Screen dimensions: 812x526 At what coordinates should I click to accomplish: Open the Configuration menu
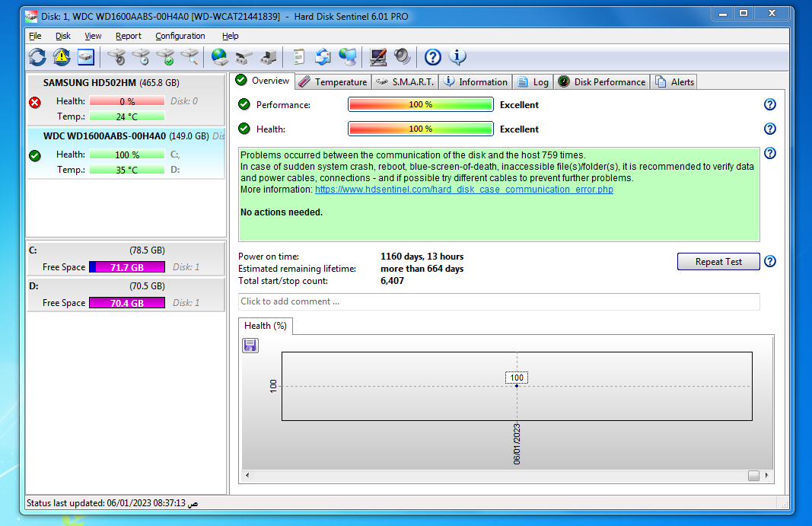tap(180, 36)
